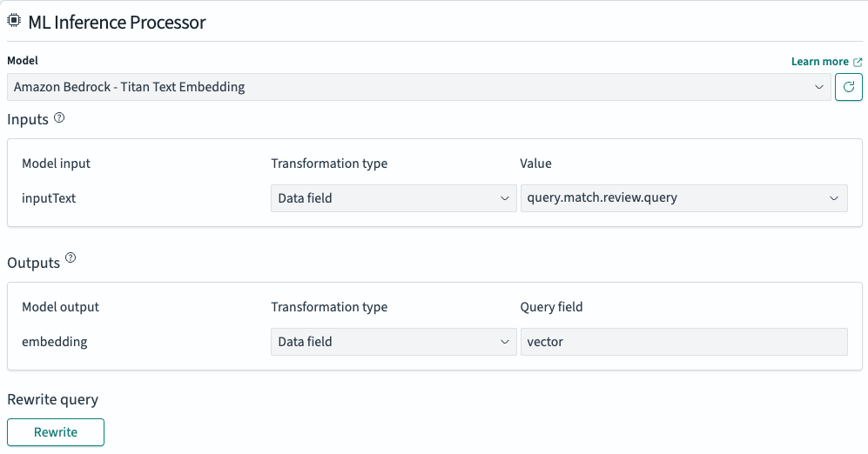Click the external link icon beside Learn more
The image size is (868, 454).
tap(858, 62)
